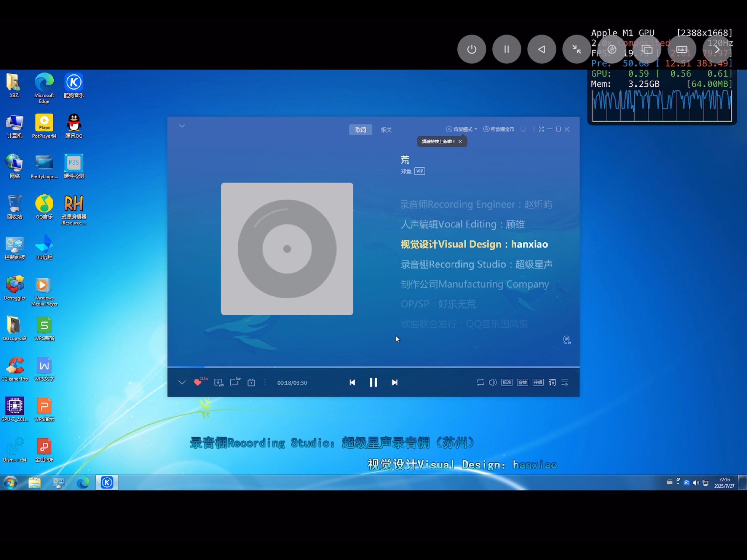Skip to the next track
This screenshot has width=747, height=560.
[x=395, y=382]
